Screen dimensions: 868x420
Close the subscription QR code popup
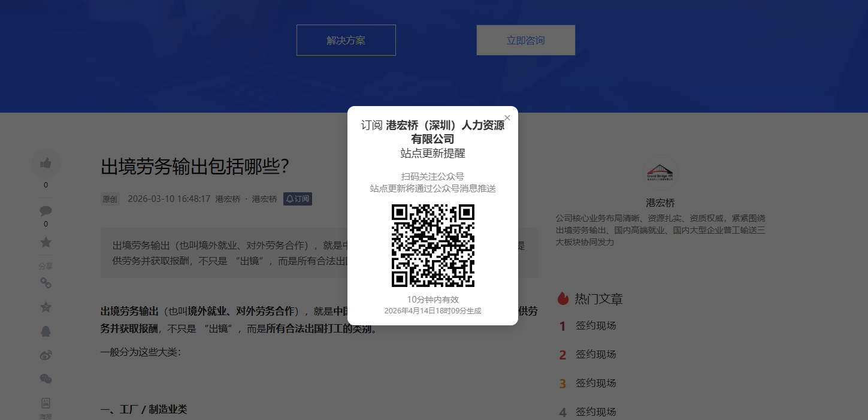pyautogui.click(x=507, y=118)
